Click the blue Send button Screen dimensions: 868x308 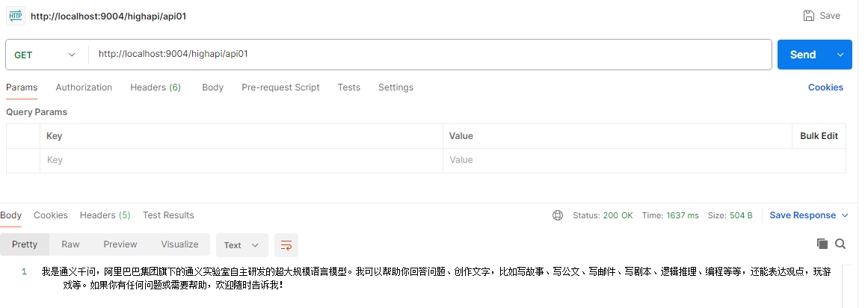point(803,55)
